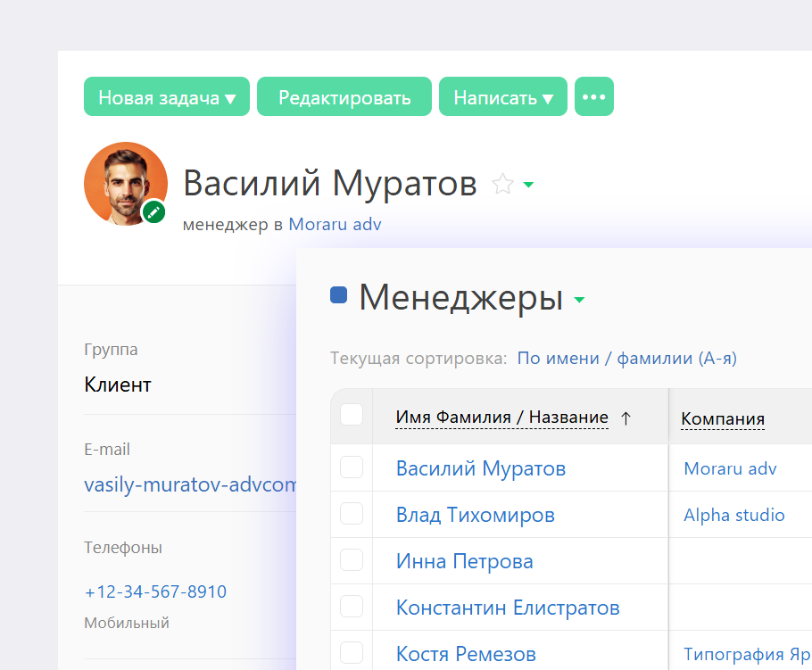Open Moraru adv link under contact name

(x=335, y=225)
